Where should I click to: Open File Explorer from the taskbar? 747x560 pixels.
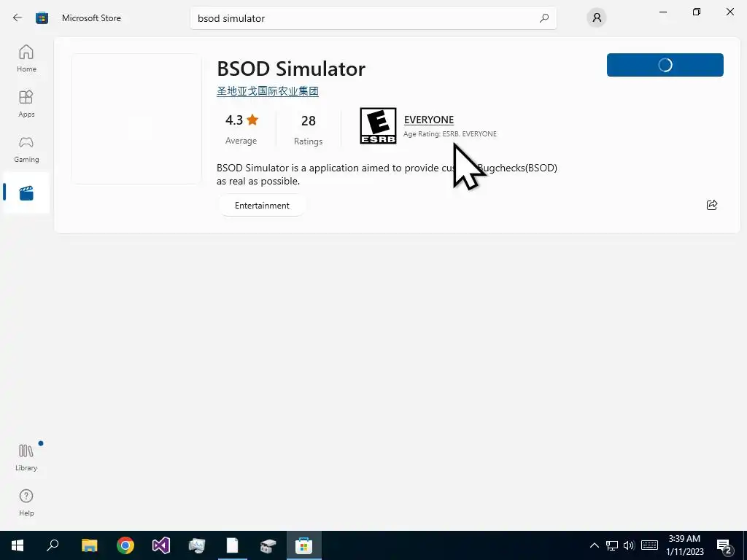click(89, 545)
